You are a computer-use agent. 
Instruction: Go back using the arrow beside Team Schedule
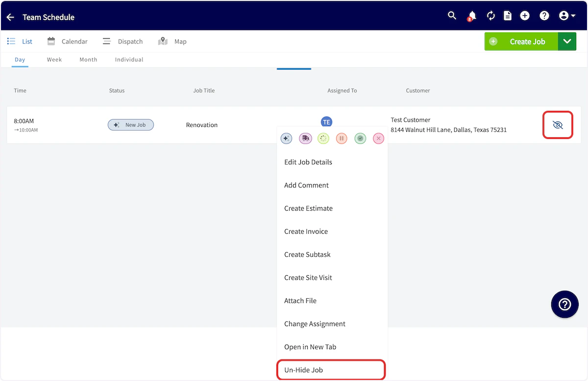pyautogui.click(x=10, y=17)
